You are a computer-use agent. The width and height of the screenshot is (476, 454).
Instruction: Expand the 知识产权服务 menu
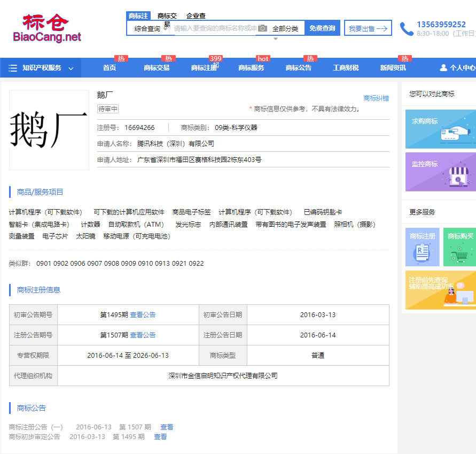(41, 67)
